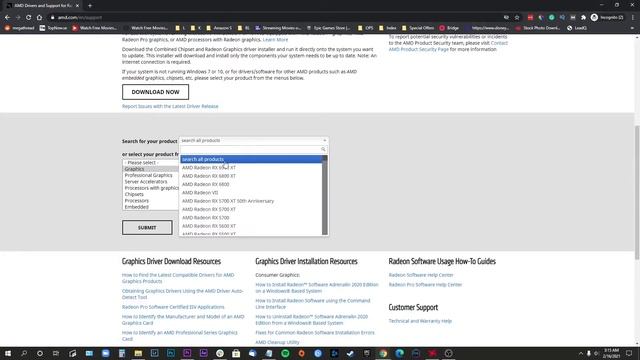Open Microsoft Edge from the taskbar
This screenshot has width=640, height=360.
pyautogui.click(x=400, y=353)
